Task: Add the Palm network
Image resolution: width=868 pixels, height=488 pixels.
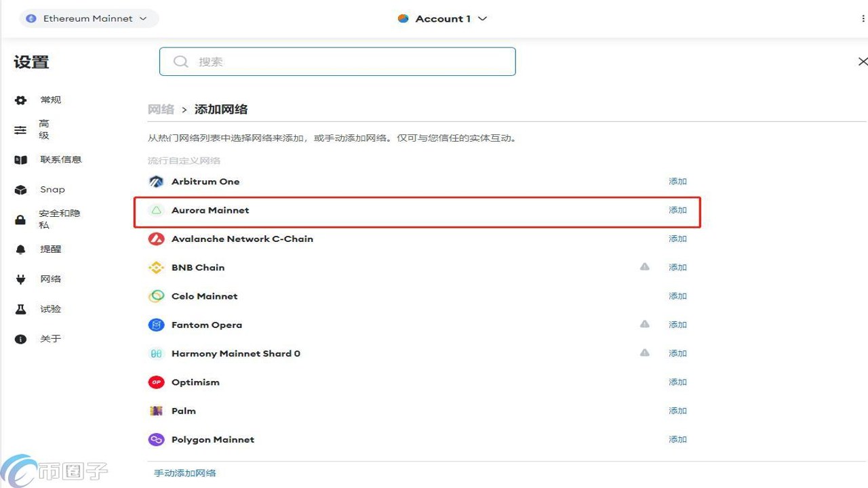Action: pos(677,411)
